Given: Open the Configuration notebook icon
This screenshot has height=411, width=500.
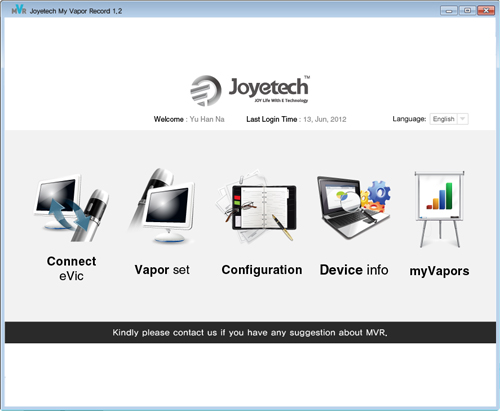Looking at the screenshot, I should [256, 207].
